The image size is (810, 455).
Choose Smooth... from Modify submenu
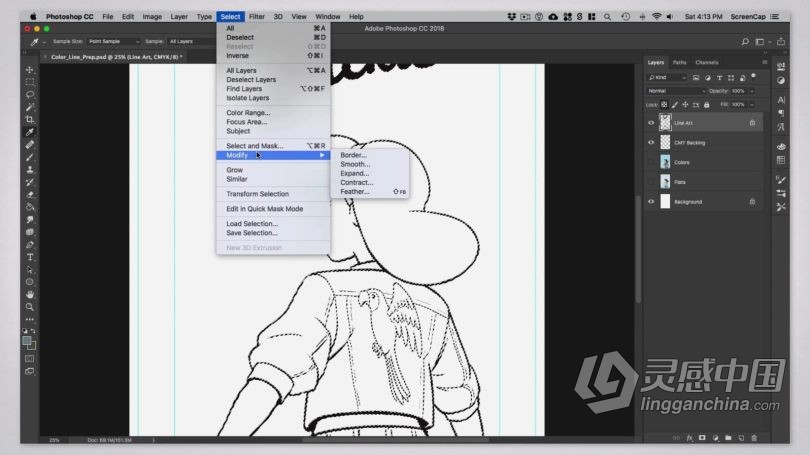tap(355, 164)
